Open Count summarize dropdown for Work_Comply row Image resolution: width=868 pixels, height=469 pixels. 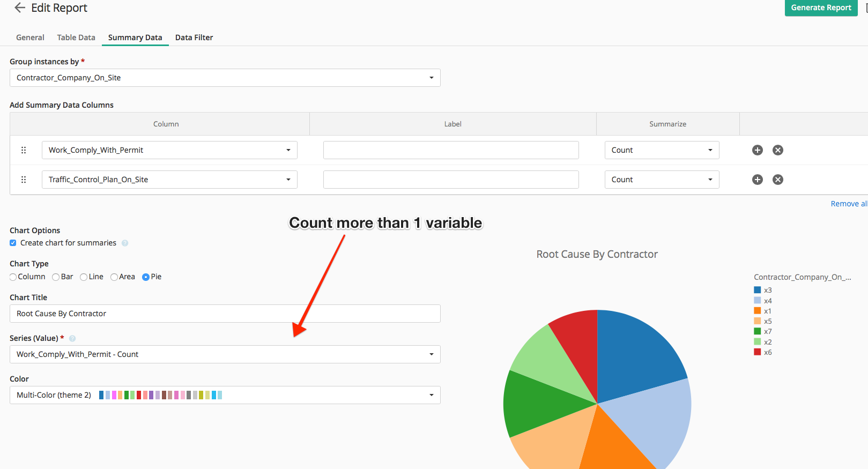click(662, 150)
